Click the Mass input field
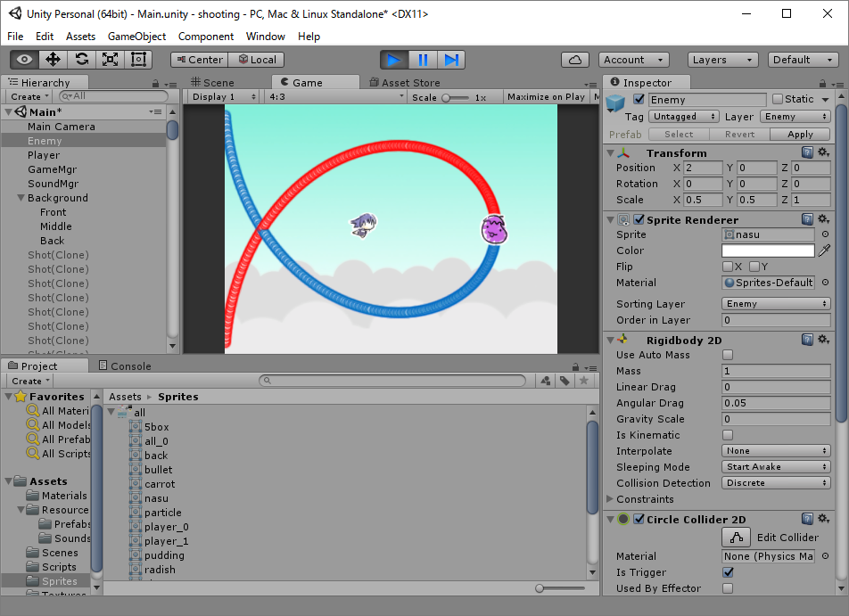 [x=776, y=371]
